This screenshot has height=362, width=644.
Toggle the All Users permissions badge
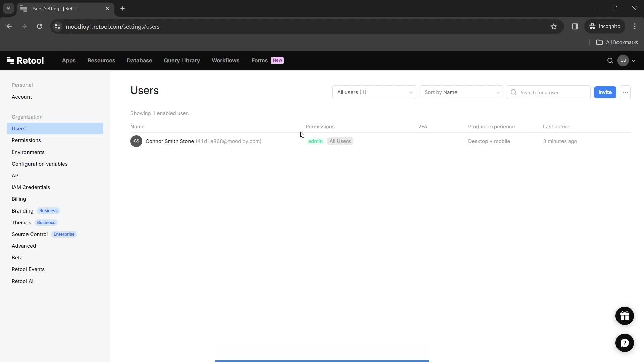[340, 141]
